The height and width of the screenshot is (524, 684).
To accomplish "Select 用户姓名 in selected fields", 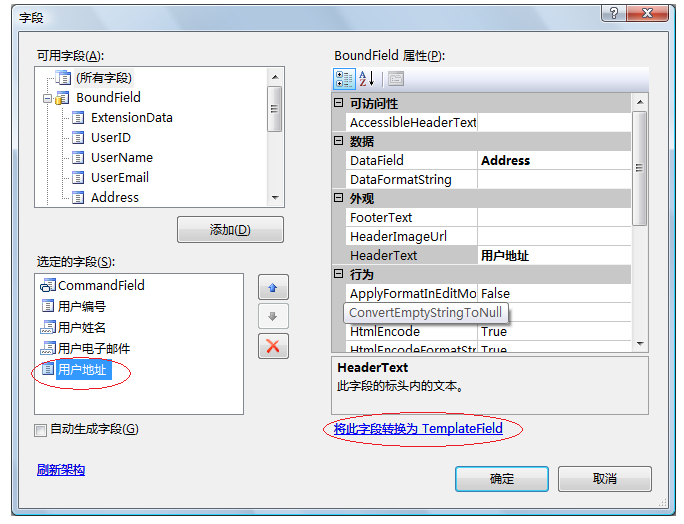I will 82,327.
